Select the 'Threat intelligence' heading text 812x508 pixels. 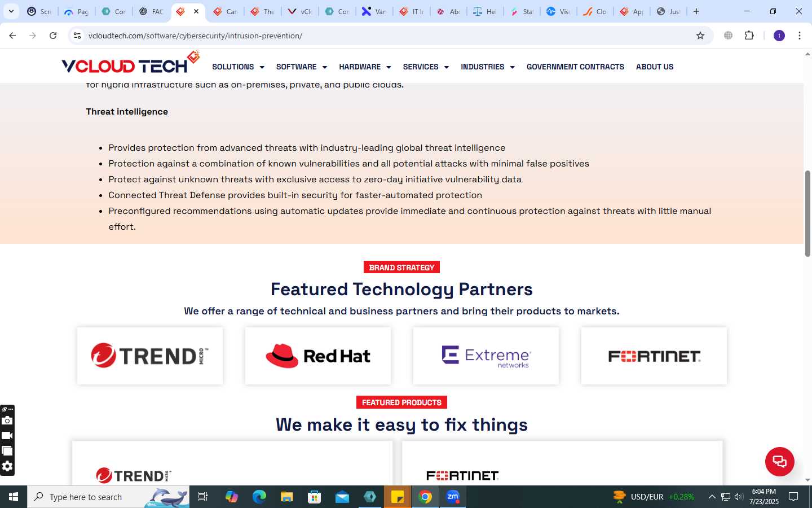tap(127, 112)
